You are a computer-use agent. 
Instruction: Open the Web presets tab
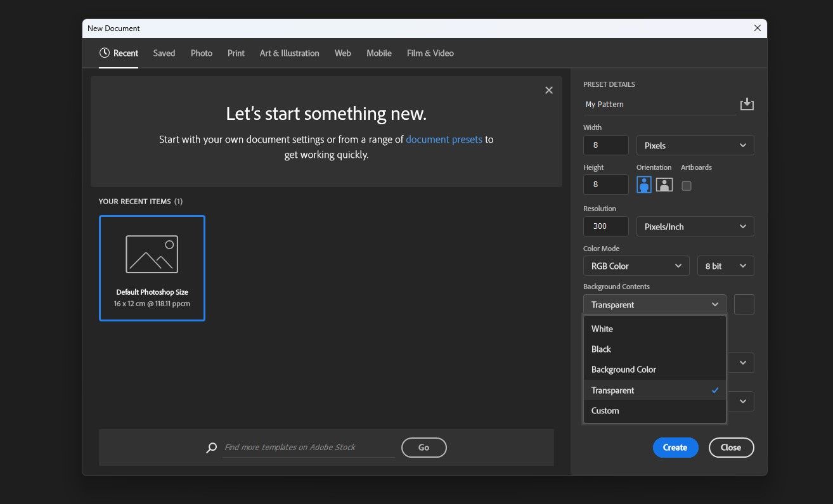343,53
